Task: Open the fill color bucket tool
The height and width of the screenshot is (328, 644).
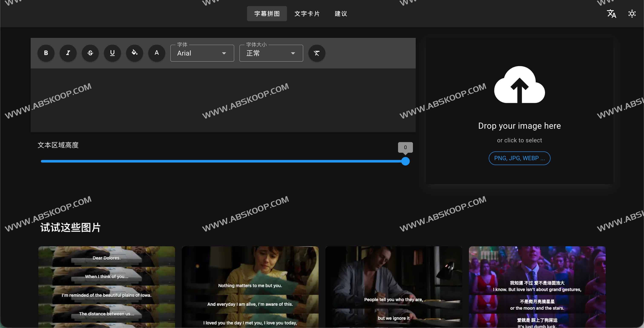Action: click(135, 53)
